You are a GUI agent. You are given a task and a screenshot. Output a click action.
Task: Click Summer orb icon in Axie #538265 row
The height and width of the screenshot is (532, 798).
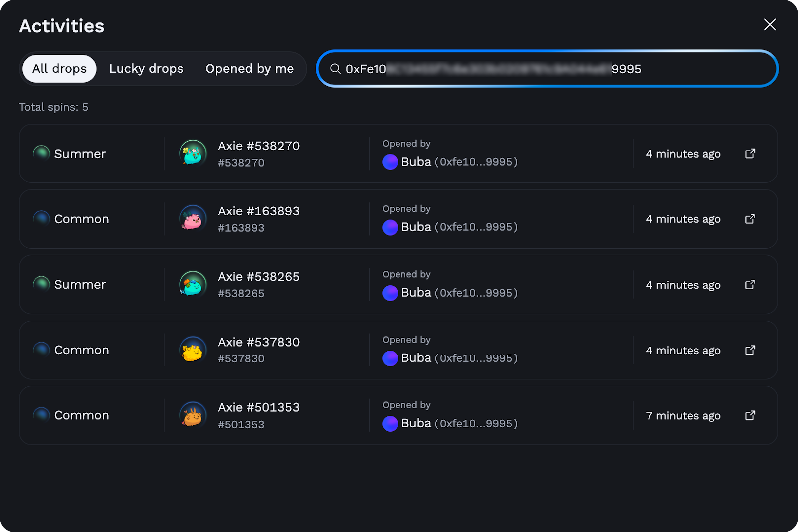[41, 283]
